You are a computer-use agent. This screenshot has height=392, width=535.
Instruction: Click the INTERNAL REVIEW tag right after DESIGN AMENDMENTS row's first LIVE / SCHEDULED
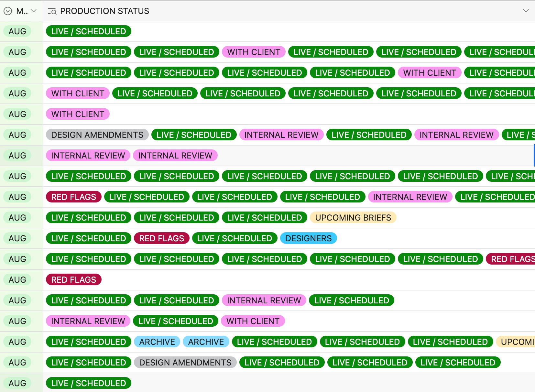[x=282, y=135]
